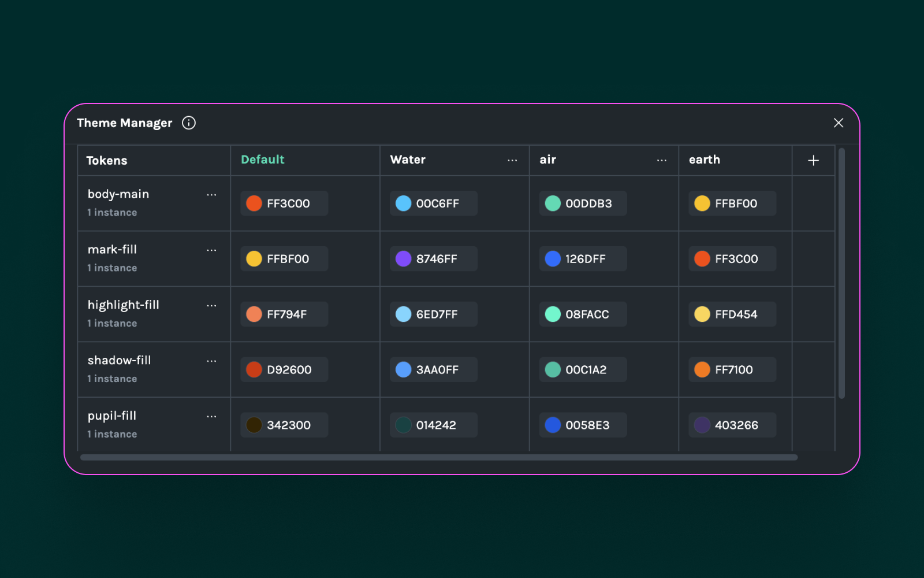Pick the red D92600 swatch

254,370
